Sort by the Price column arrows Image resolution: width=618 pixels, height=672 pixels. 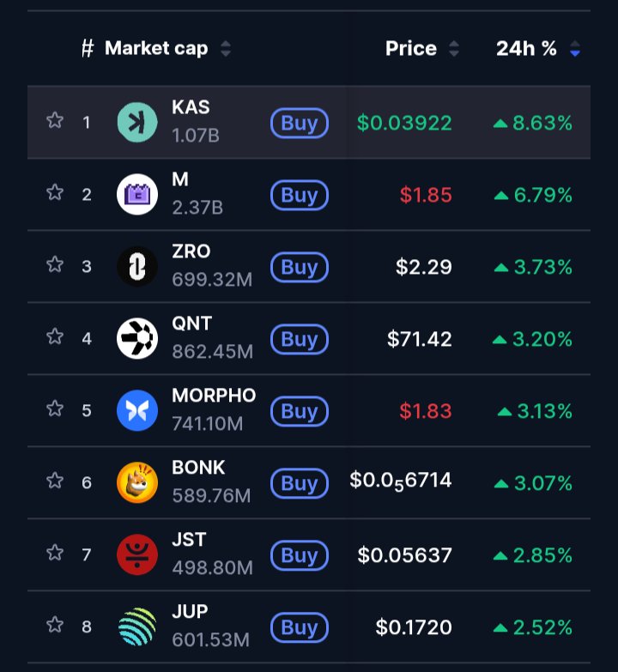(454, 49)
